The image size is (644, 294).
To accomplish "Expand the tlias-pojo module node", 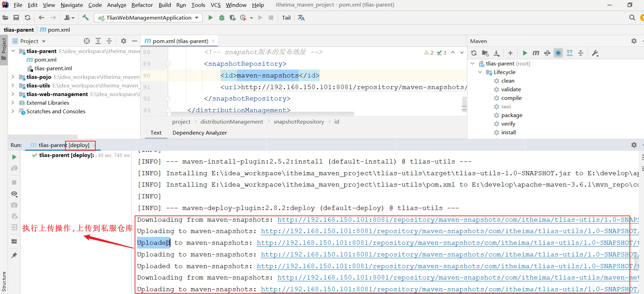I will coord(13,77).
